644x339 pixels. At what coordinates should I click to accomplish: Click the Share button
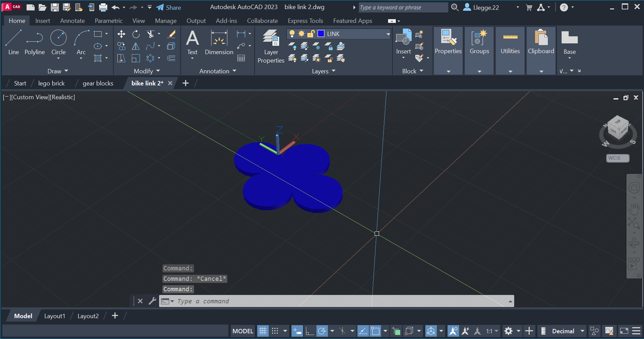click(169, 7)
